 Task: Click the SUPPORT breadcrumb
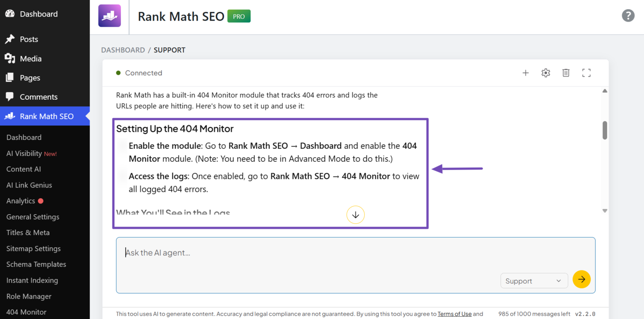coord(170,50)
